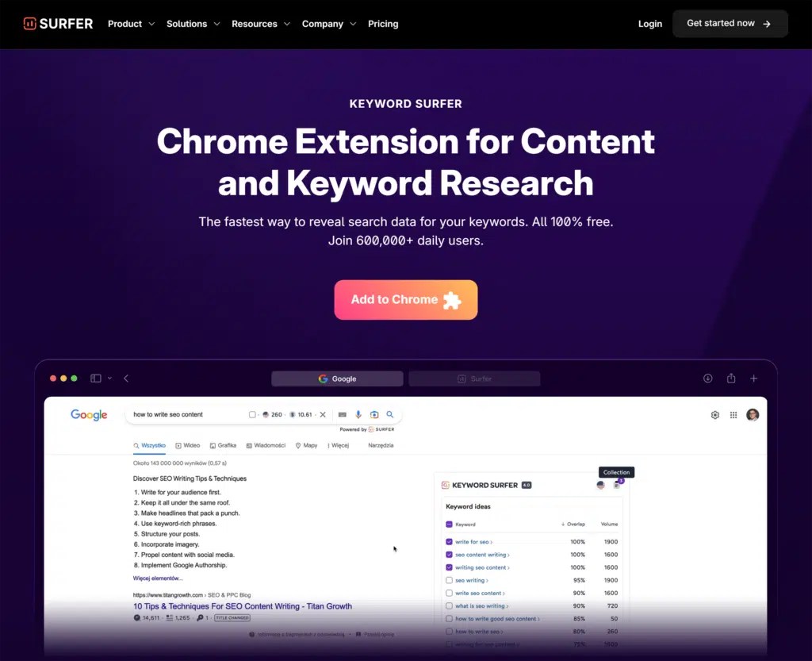Click the Google apps grid icon

click(x=733, y=415)
